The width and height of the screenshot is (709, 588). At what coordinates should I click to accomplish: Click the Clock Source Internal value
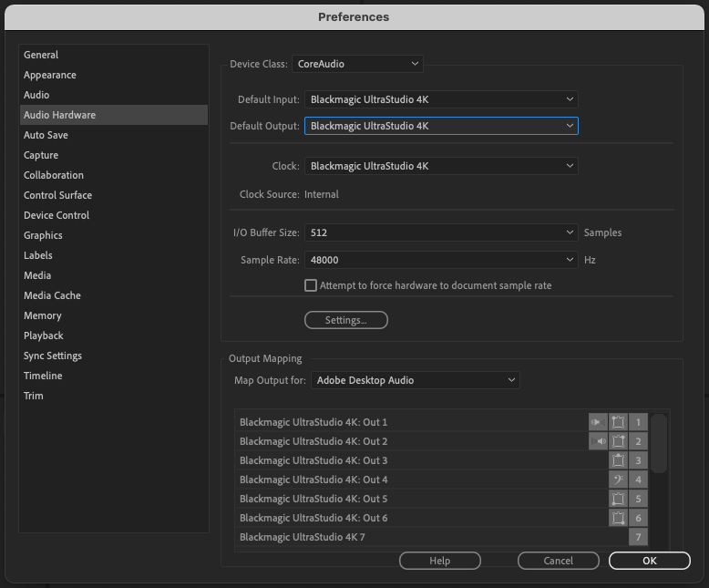[322, 194]
